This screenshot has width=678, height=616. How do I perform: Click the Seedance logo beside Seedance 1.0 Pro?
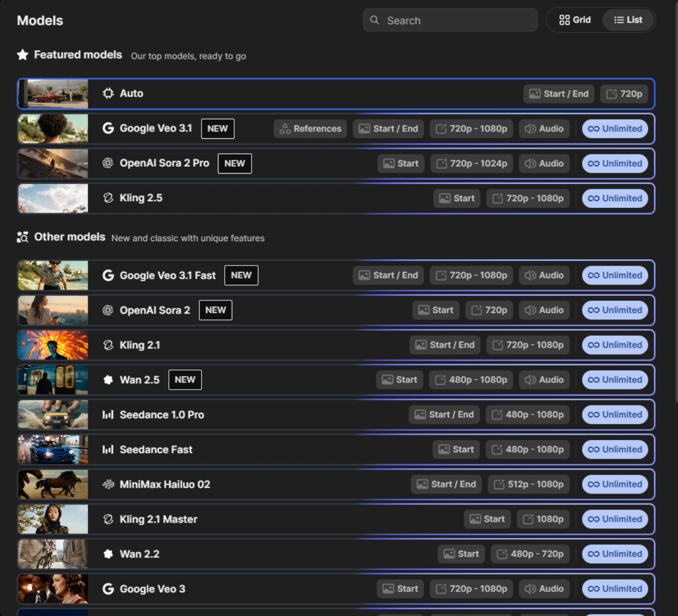click(108, 414)
